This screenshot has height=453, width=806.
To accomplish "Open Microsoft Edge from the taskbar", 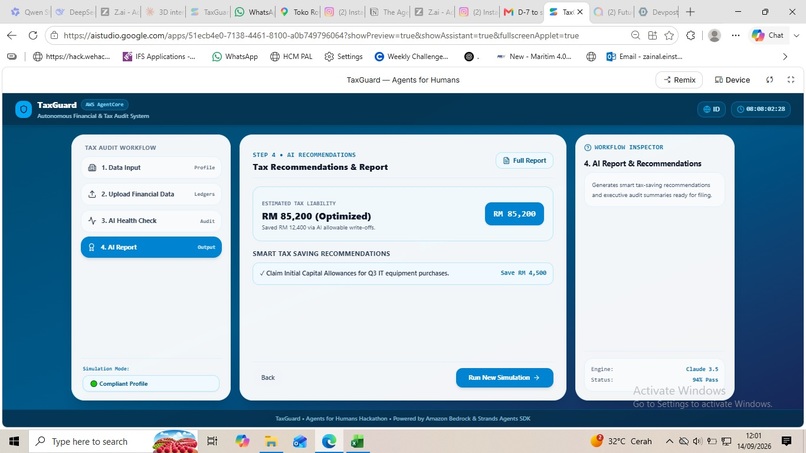I will point(329,441).
